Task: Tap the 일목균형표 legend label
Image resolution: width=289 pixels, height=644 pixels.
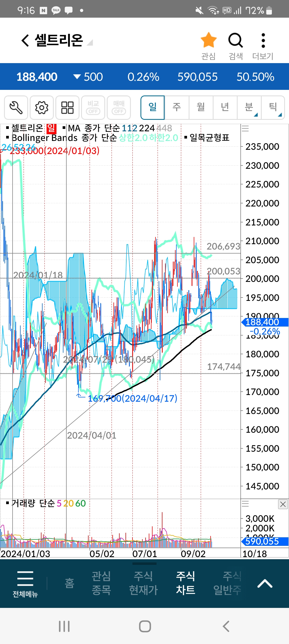Action: click(x=209, y=138)
